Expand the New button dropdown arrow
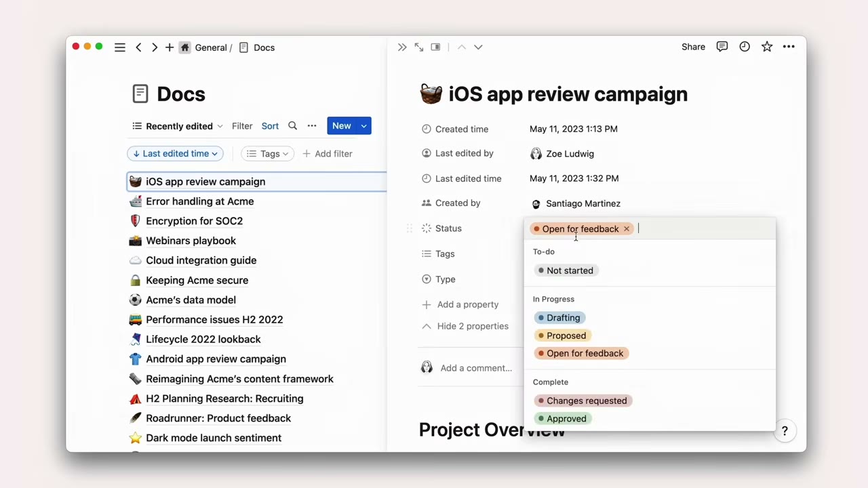This screenshot has width=868, height=488. [364, 126]
